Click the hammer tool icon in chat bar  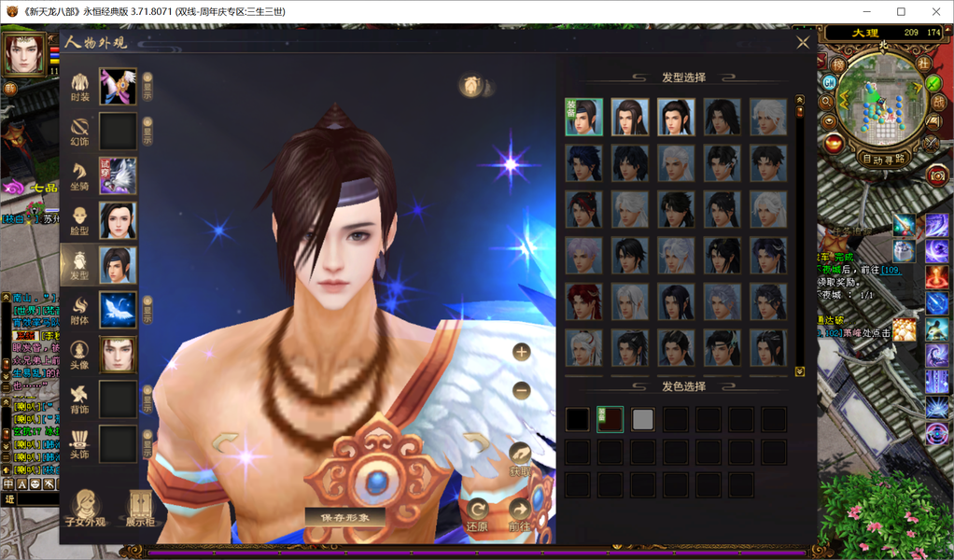(48, 484)
